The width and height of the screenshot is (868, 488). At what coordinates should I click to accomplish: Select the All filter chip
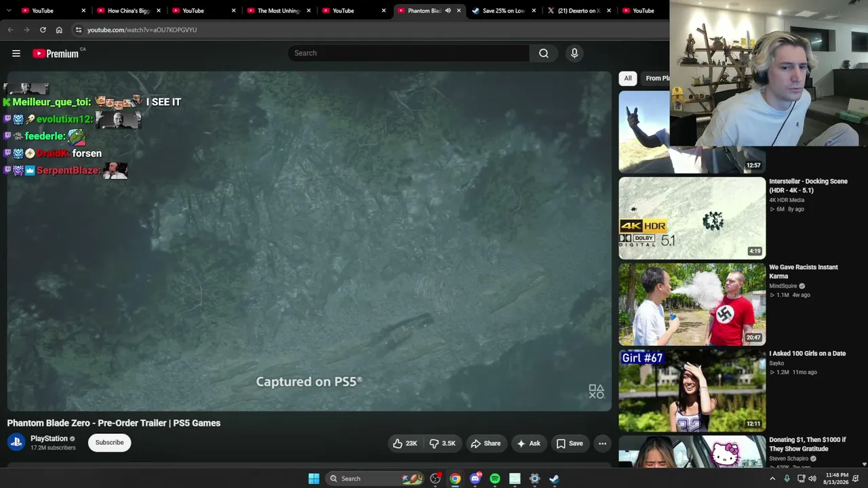click(x=628, y=79)
